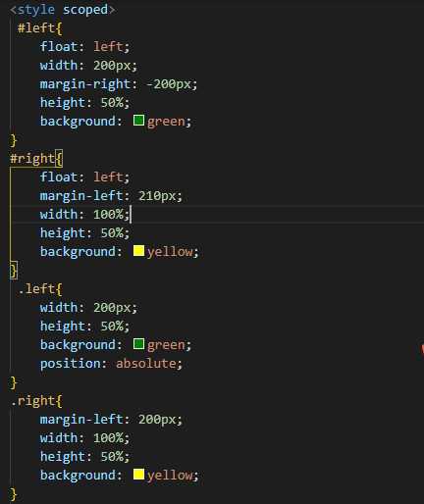Open the yellow color swatch in #right rule
The height and width of the screenshot is (504, 424).
138,251
